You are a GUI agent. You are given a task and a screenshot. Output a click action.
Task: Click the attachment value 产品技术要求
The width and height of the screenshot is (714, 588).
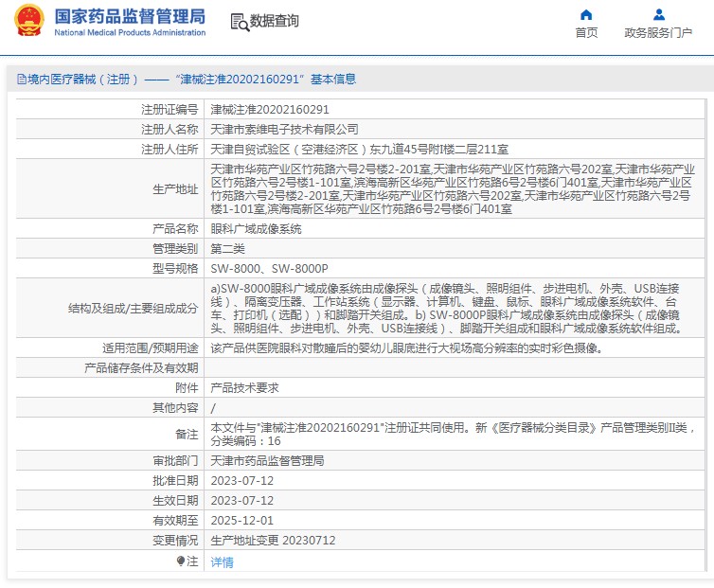pyautogui.click(x=244, y=388)
